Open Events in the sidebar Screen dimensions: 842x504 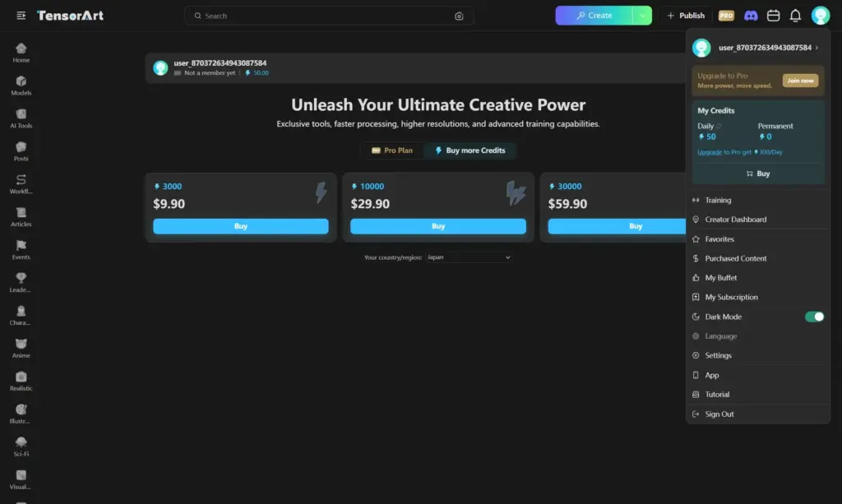point(21,250)
